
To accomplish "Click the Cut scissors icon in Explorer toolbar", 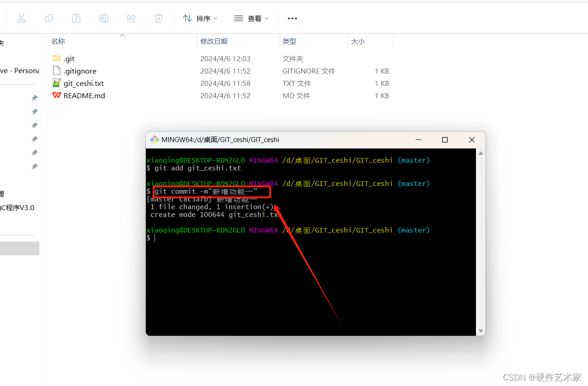I will coord(21,18).
